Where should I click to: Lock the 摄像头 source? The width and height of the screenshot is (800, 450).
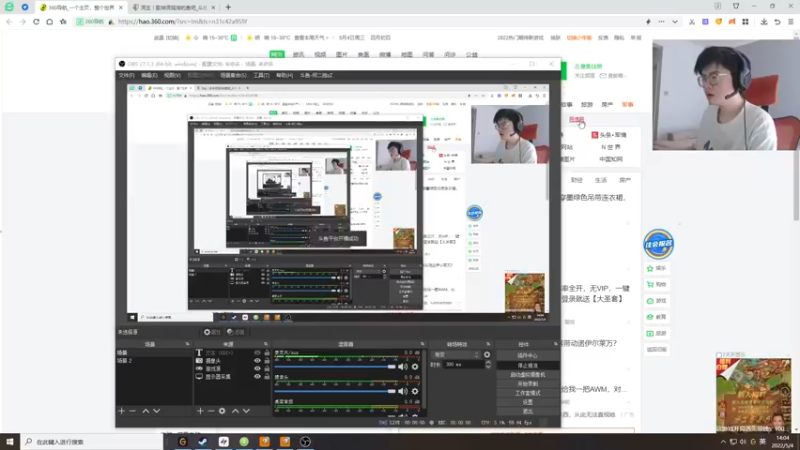[x=267, y=360]
